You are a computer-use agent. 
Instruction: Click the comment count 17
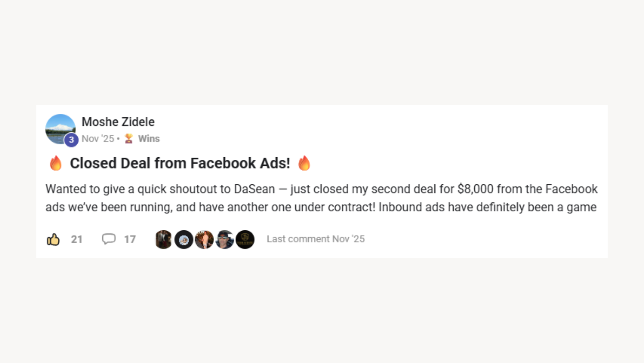pos(130,239)
